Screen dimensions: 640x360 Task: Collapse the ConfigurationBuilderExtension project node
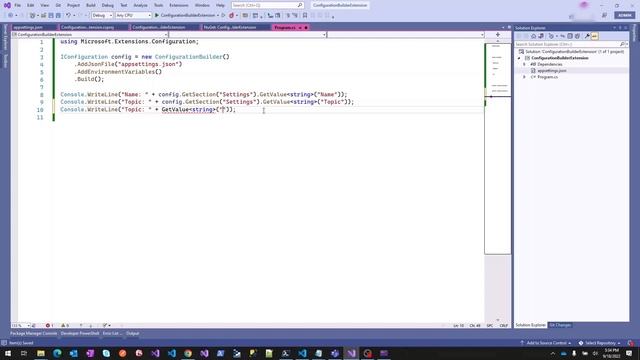[520, 58]
